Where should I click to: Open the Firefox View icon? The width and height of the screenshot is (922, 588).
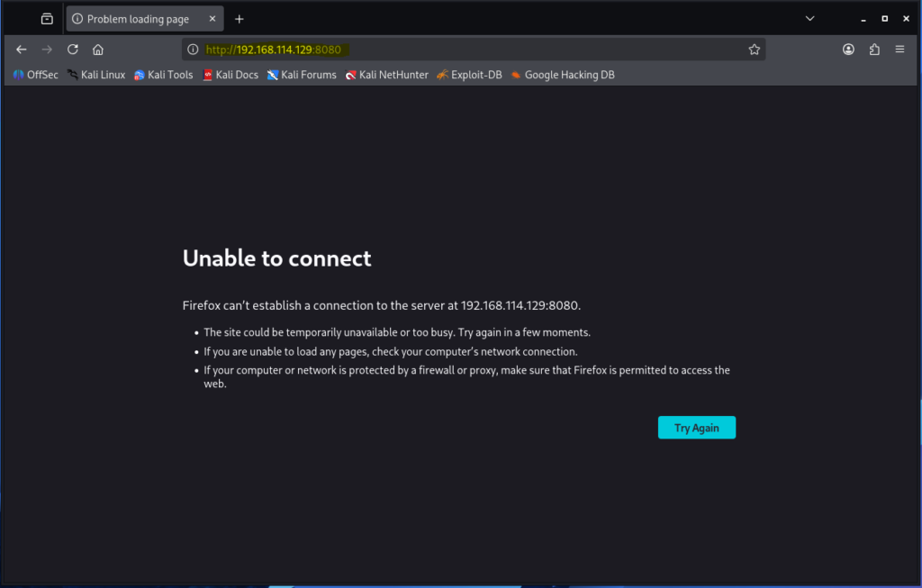pyautogui.click(x=47, y=19)
